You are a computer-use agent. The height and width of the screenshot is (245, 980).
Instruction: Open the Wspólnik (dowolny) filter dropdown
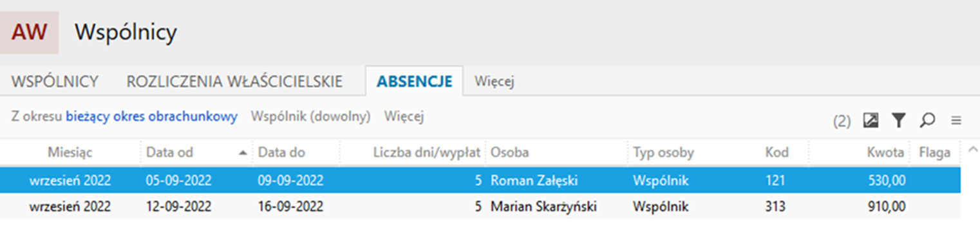pos(310,116)
